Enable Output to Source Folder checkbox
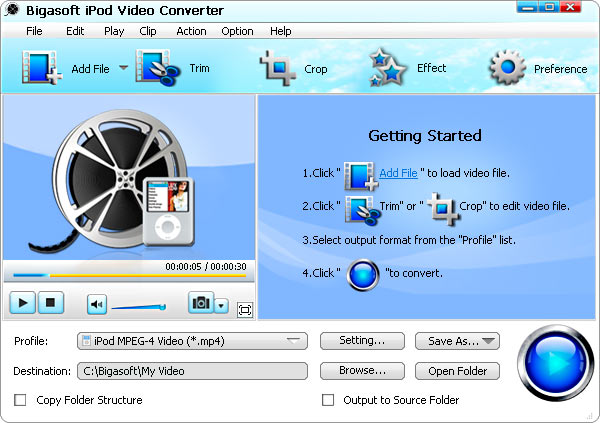This screenshot has height=423, width=600. pyautogui.click(x=328, y=400)
